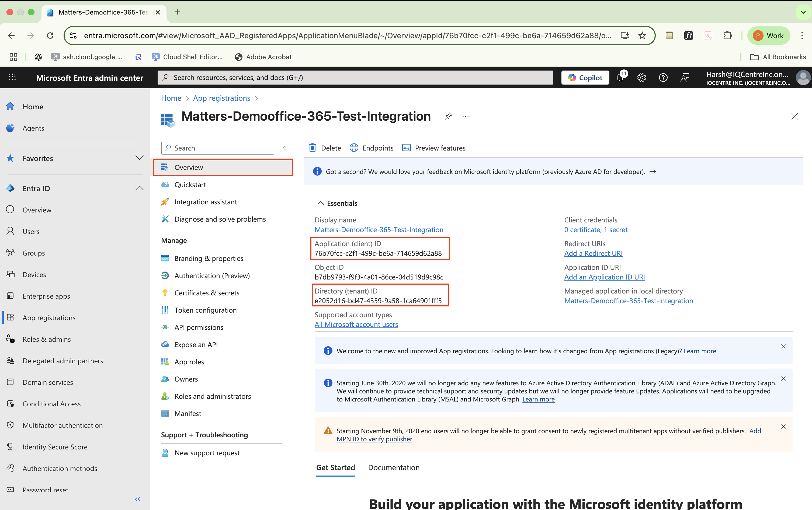The image size is (812, 510).
Task: Dismiss the verified publisher warning
Action: click(x=783, y=427)
